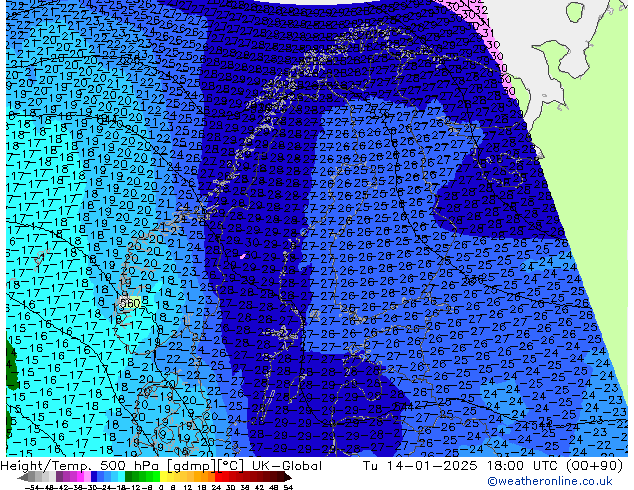Click the 560 height contour label
The width and height of the screenshot is (634, 490).
(130, 303)
